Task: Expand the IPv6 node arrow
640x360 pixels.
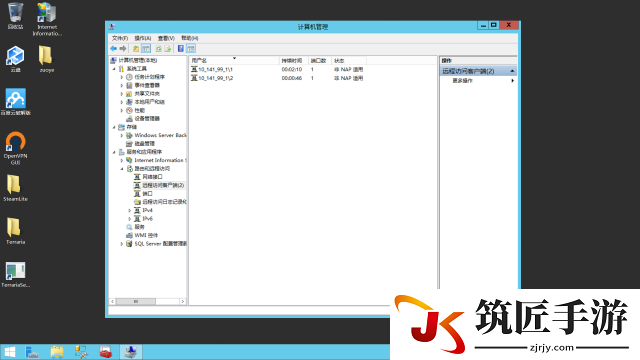Action: [x=130, y=219]
